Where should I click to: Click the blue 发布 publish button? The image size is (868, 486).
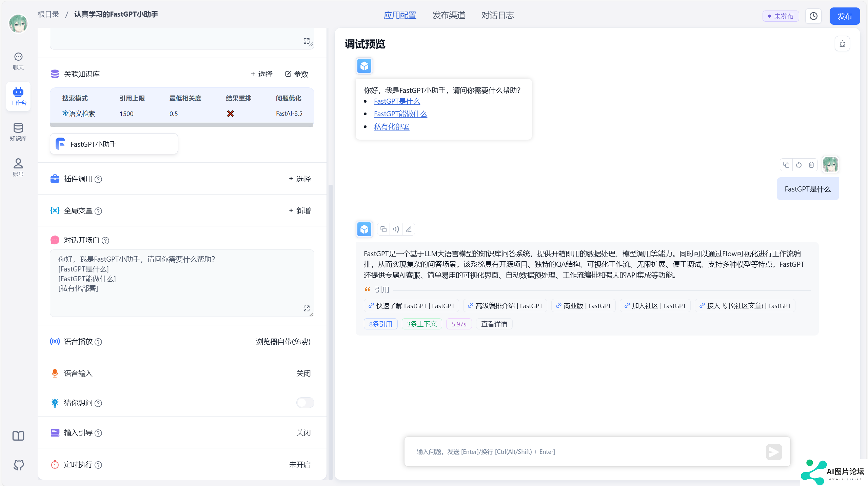point(845,16)
